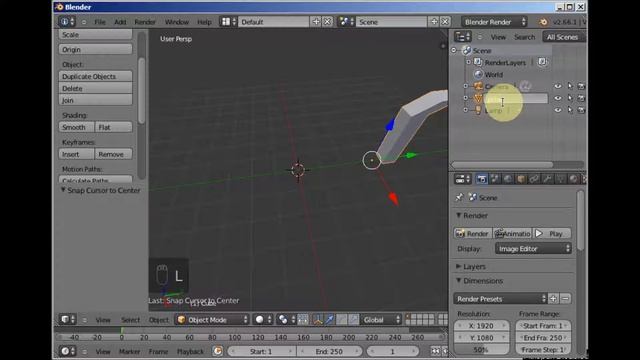Open the Add menu

click(x=120, y=22)
